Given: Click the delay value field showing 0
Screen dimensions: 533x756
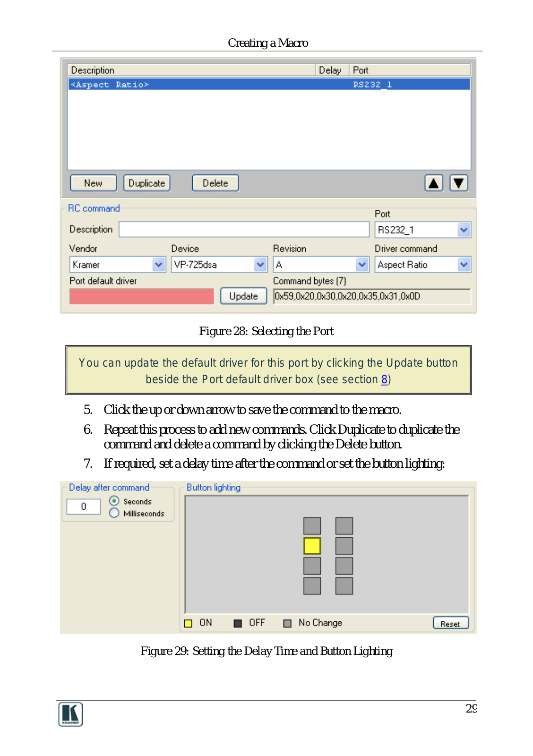Looking at the screenshot, I should coord(84,507).
